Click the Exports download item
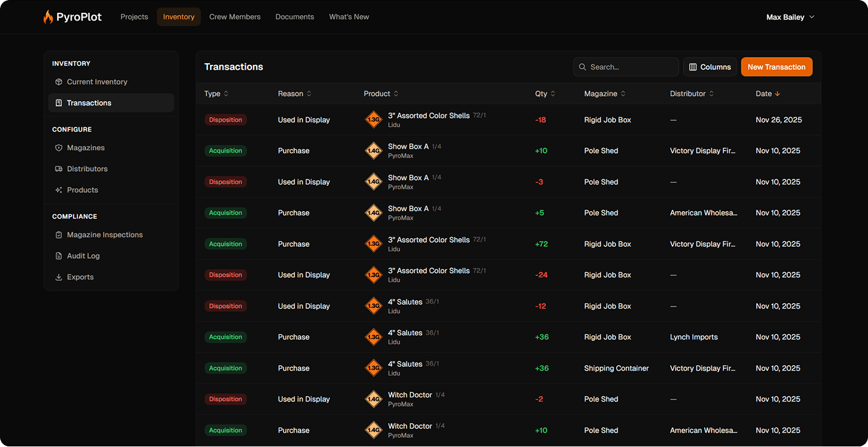The image size is (868, 447). [x=80, y=277]
